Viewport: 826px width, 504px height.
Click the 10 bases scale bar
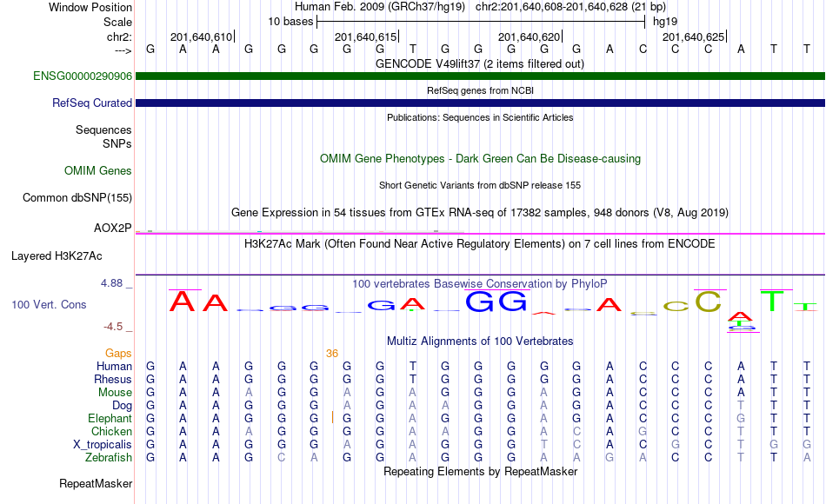click(481, 22)
